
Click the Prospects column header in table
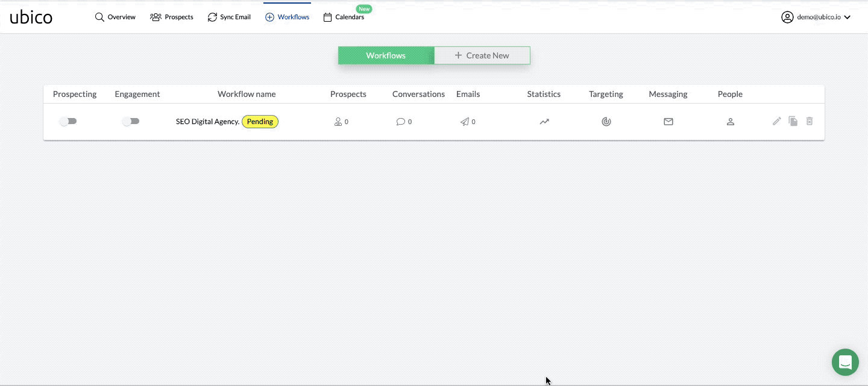tap(348, 94)
